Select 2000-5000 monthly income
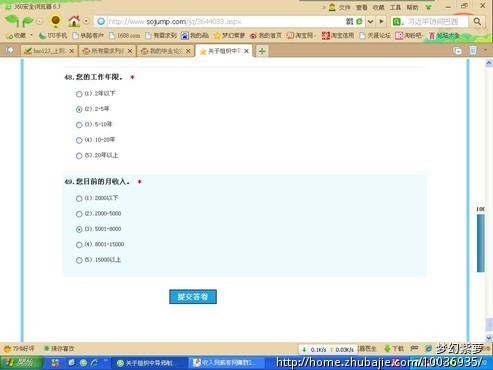This screenshot has height=370, width=493. 79,214
